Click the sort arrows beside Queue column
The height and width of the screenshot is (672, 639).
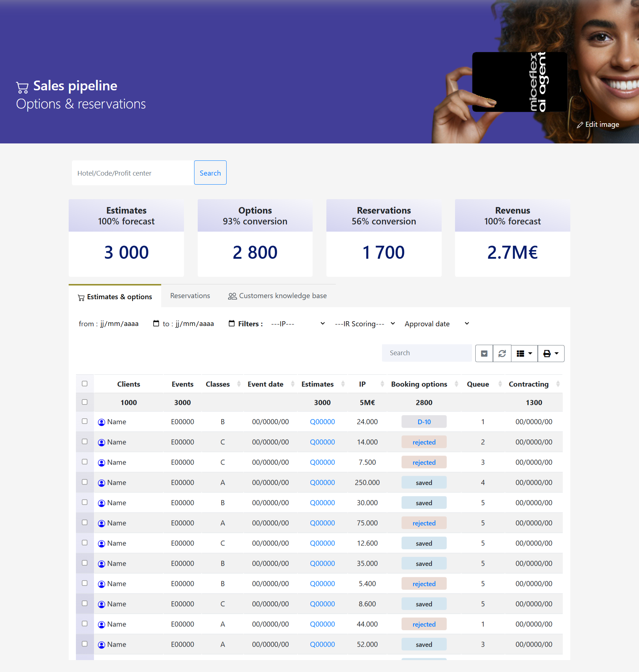[x=500, y=384]
